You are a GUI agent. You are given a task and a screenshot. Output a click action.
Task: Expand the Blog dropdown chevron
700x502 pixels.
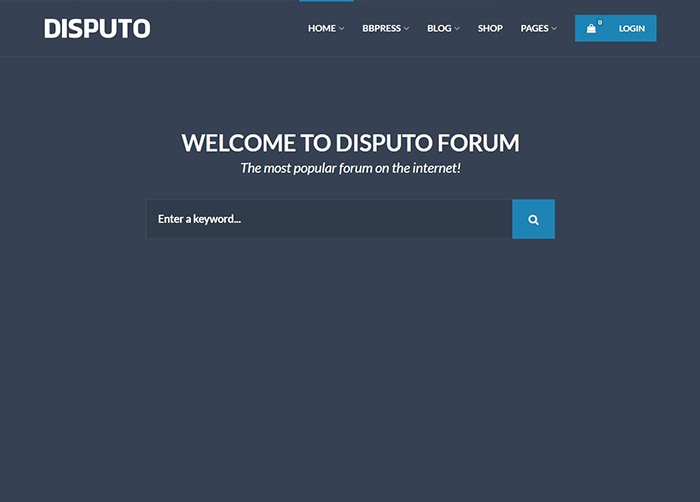(457, 29)
